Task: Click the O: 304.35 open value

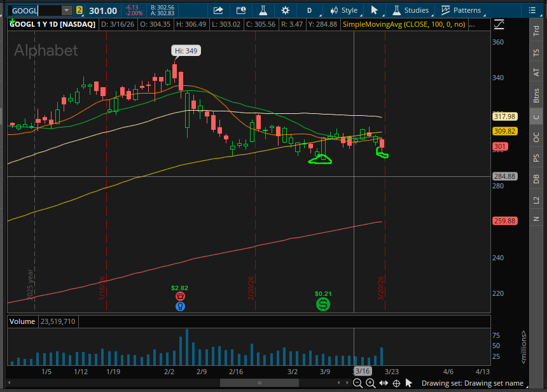Action: click(155, 24)
